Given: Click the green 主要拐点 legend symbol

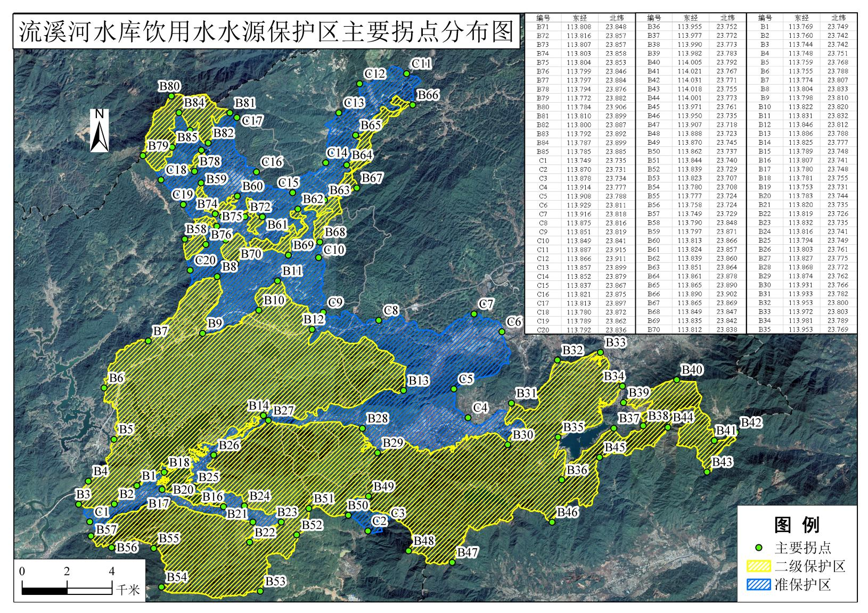Looking at the screenshot, I should (x=759, y=548).
